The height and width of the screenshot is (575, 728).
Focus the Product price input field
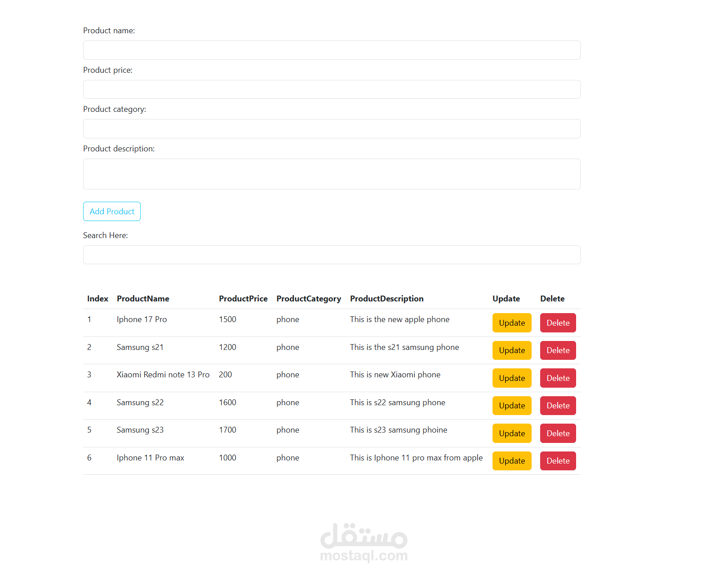(x=332, y=89)
